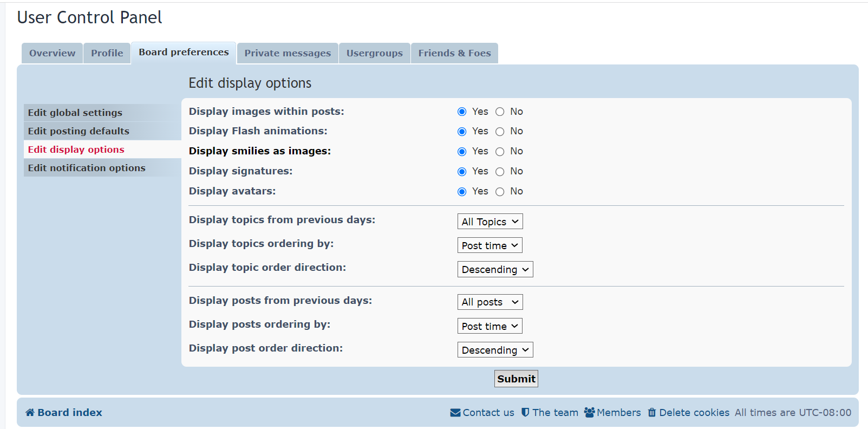Open Display post order direction dropdown
The height and width of the screenshot is (429, 868).
[x=495, y=350]
